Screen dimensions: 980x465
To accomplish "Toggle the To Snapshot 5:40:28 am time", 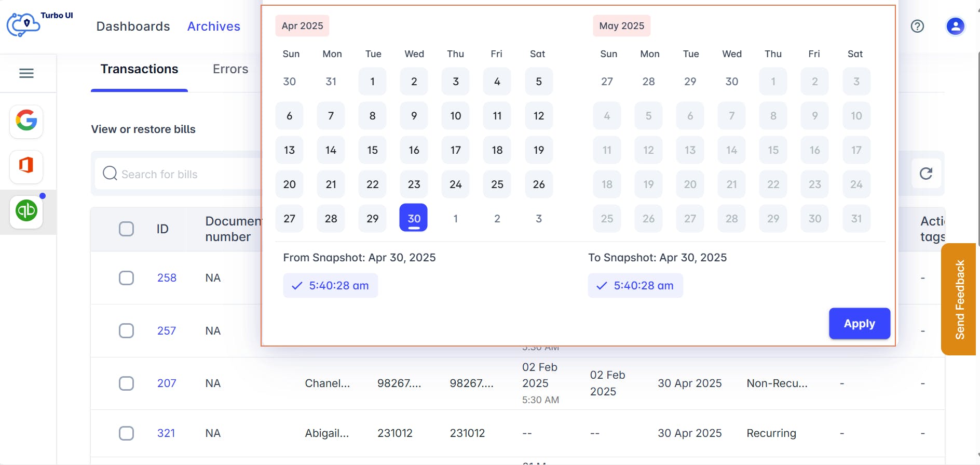I will [x=635, y=286].
